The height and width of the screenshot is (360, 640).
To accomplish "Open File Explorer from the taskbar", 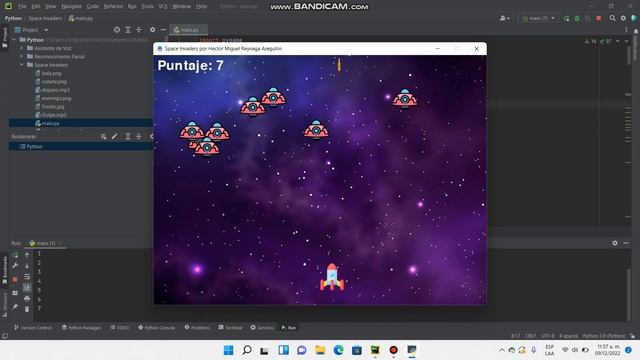I will [x=320, y=350].
